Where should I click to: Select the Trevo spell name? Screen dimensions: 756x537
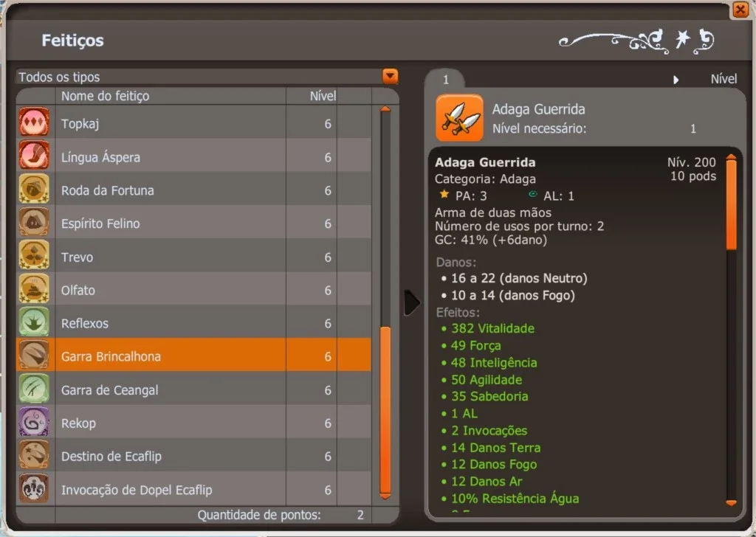[77, 257]
